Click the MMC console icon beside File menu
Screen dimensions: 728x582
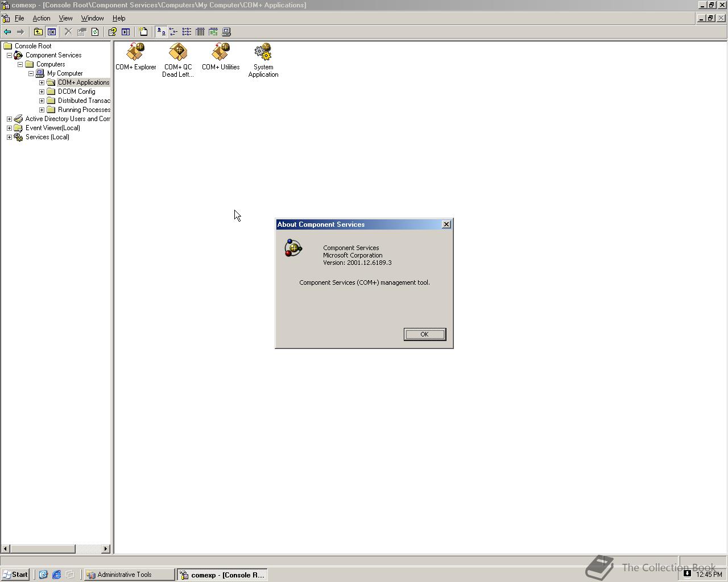point(6,18)
